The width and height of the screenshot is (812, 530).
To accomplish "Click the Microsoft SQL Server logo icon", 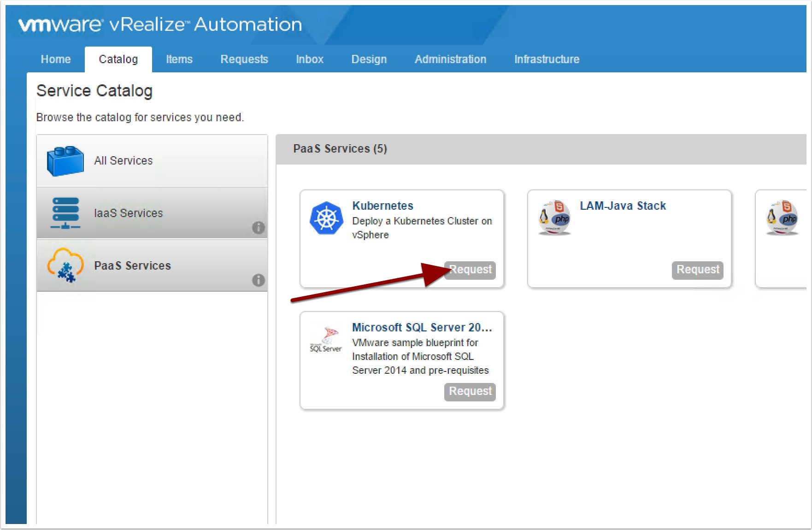I will pos(326,340).
